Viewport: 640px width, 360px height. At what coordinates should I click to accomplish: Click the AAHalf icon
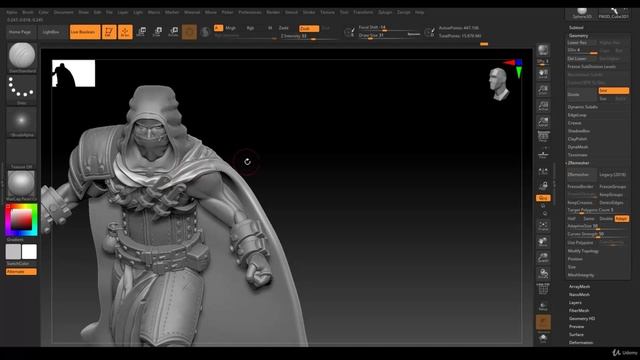coord(543,122)
